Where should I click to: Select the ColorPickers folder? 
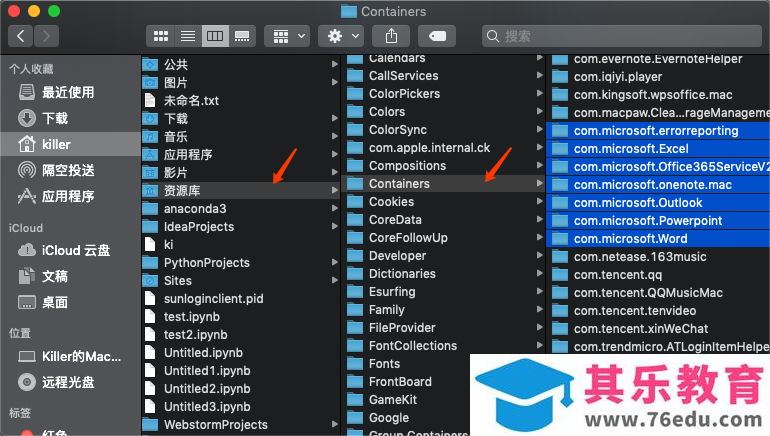[445, 94]
